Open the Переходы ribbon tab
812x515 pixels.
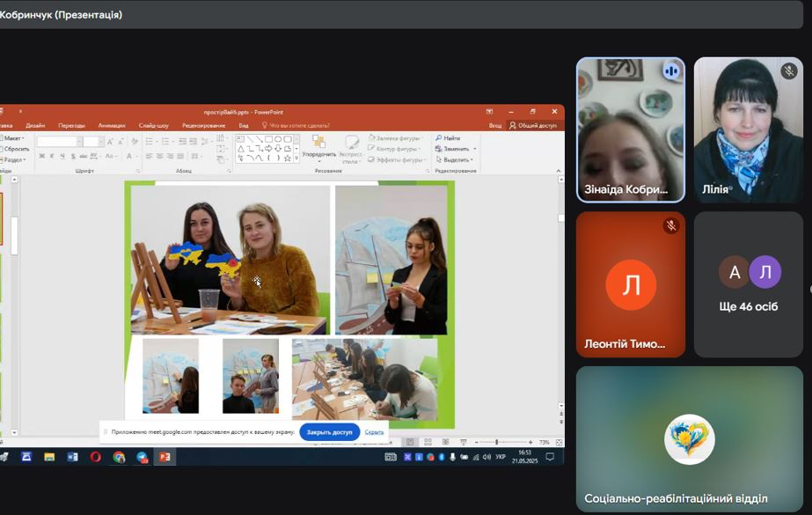(x=71, y=125)
